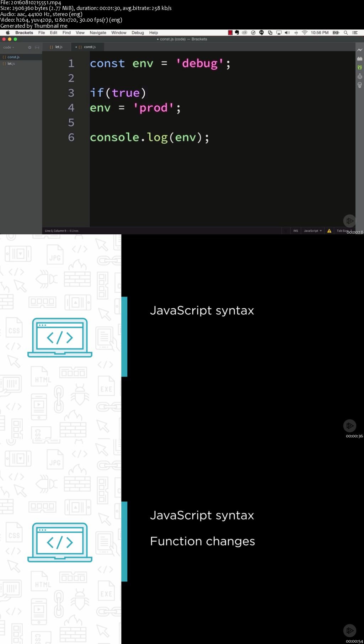Screen dimensions: 364x644
Task: Open Evernote elephant menu bar icon
Action: click(x=237, y=33)
